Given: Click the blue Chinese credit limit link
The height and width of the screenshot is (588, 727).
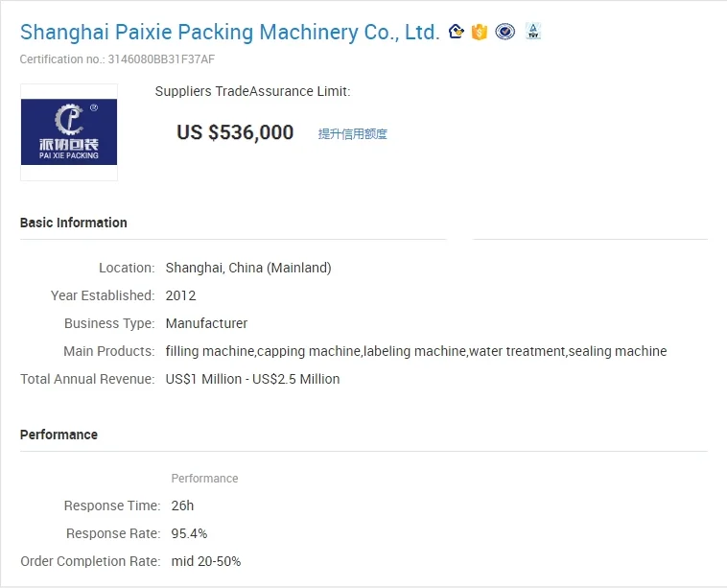Looking at the screenshot, I should coord(353,134).
